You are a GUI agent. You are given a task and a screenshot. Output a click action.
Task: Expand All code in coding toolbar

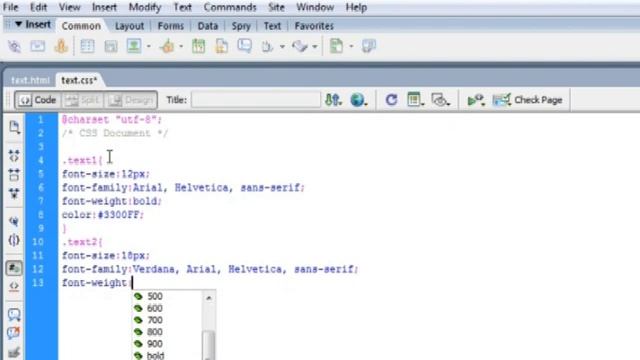coord(14,193)
